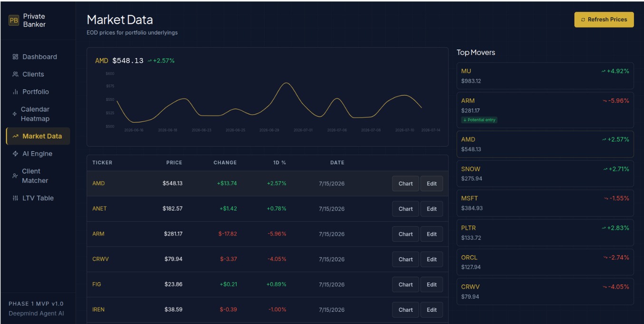Click the -$17.82 change value
Image resolution: width=644 pixels, height=324 pixels.
tap(228, 234)
